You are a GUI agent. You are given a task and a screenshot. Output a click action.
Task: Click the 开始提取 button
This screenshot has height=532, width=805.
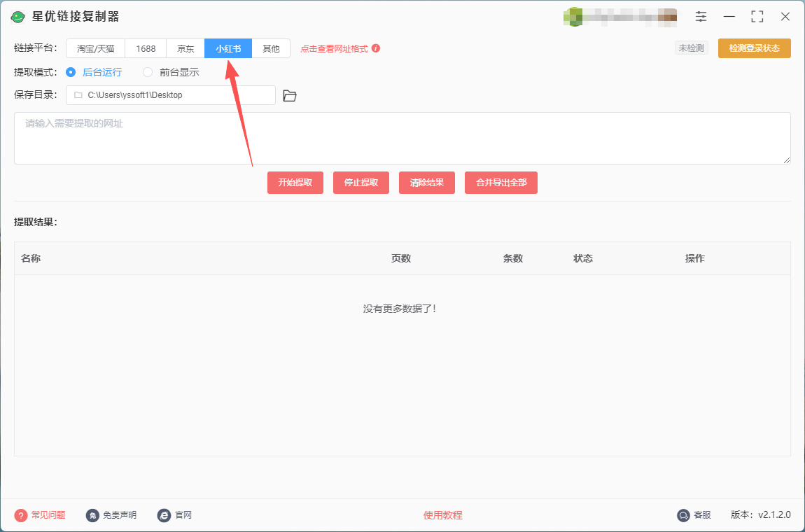(x=295, y=183)
